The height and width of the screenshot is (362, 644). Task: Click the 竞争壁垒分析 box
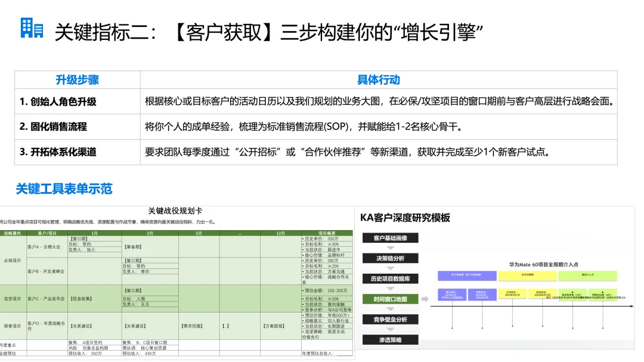(390, 319)
